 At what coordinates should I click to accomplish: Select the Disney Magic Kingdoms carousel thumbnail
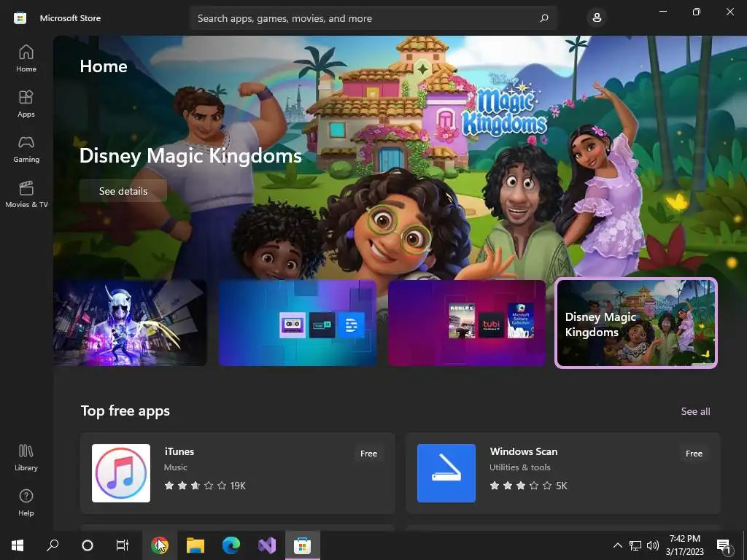point(636,323)
